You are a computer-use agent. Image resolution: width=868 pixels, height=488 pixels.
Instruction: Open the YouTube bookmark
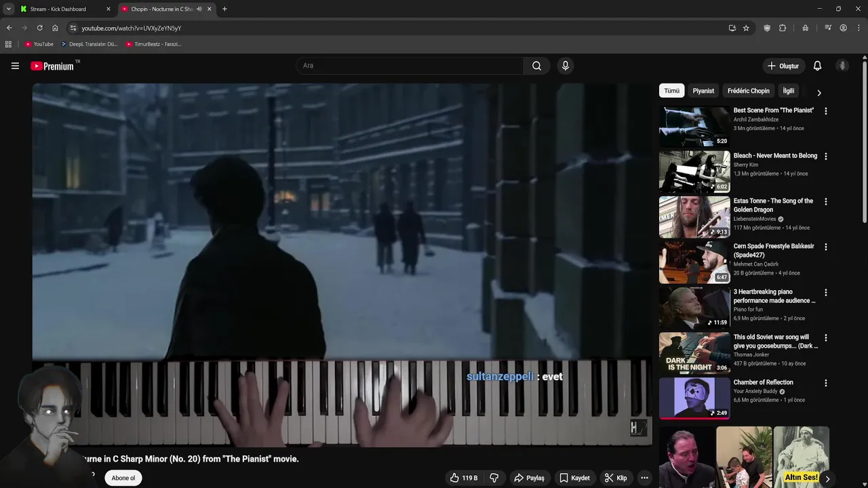pos(39,44)
